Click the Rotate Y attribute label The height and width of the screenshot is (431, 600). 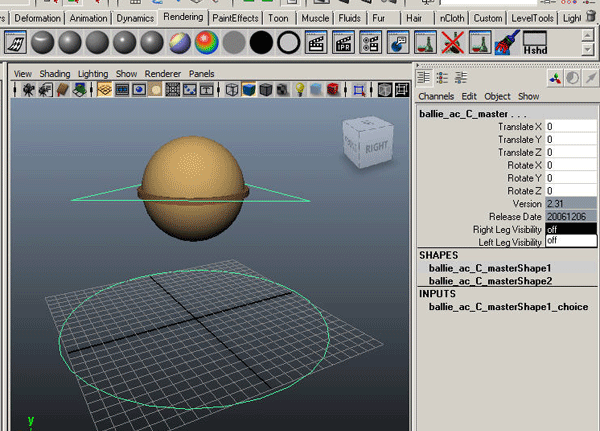524,178
